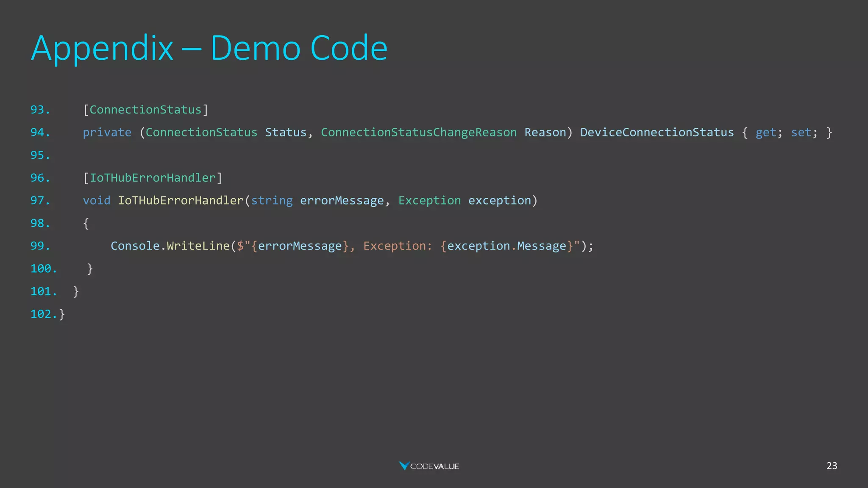This screenshot has width=868, height=488.
Task: Click line number 93.
Action: [40, 110]
